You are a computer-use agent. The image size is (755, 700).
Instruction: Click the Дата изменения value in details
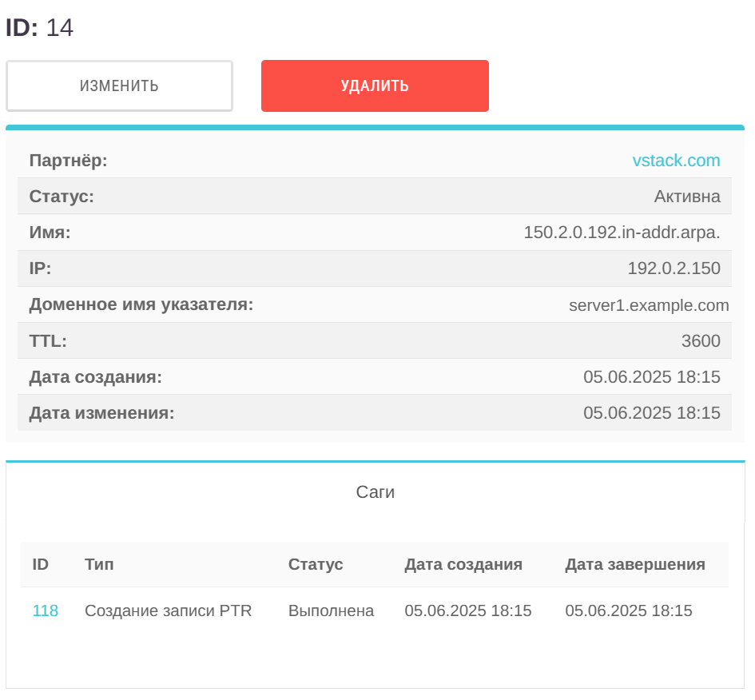[651, 413]
